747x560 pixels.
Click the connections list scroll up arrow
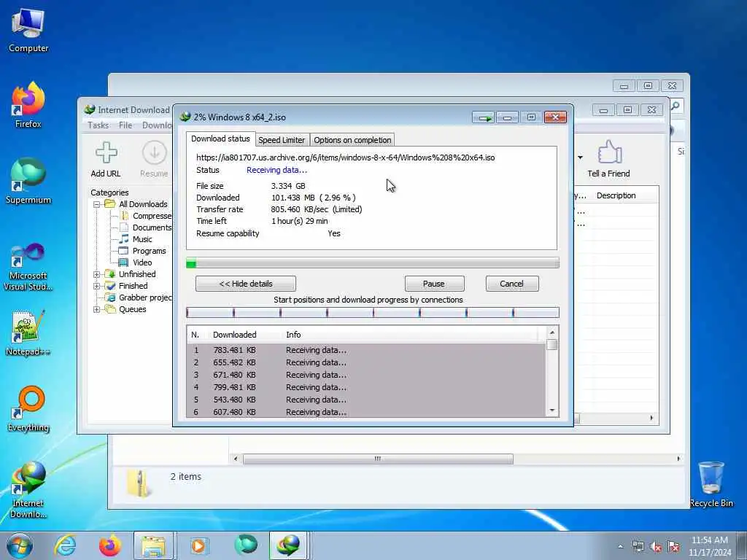tap(552, 332)
